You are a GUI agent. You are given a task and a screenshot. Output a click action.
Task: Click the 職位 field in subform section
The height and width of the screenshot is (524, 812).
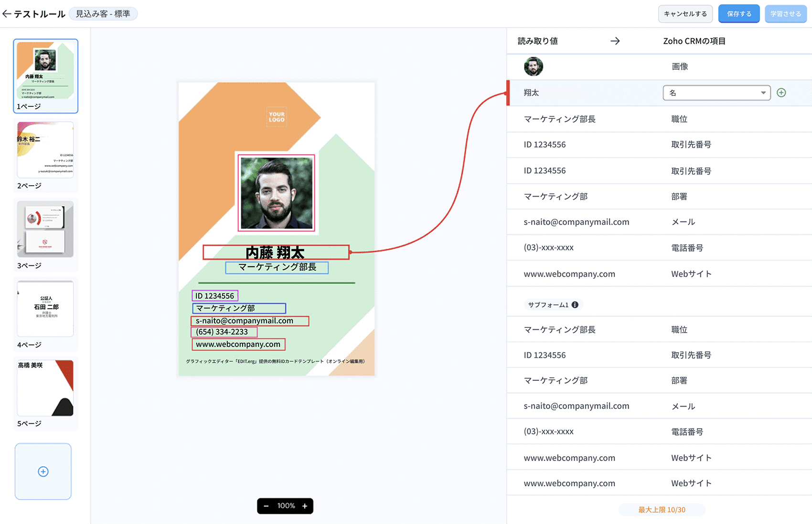click(x=679, y=330)
